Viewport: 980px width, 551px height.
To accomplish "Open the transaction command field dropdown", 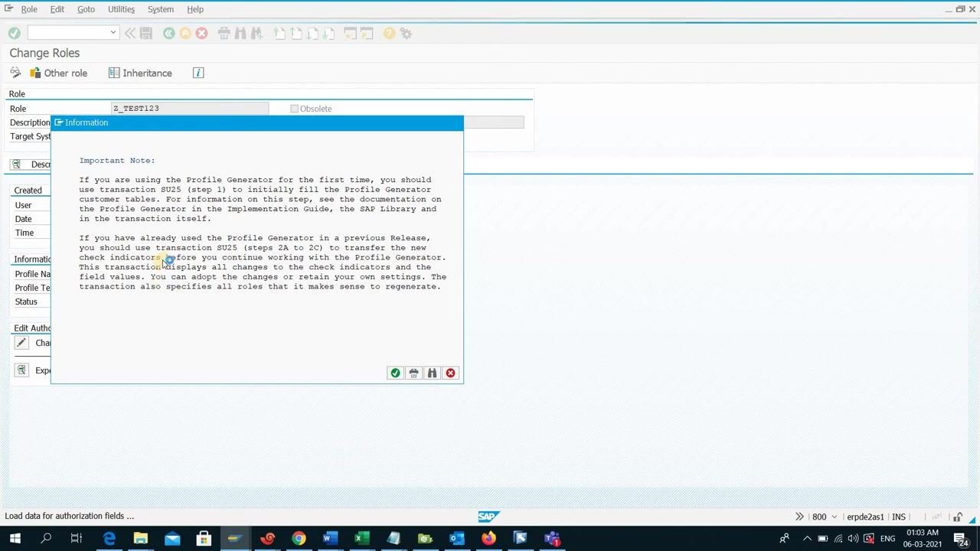I will coord(113,33).
